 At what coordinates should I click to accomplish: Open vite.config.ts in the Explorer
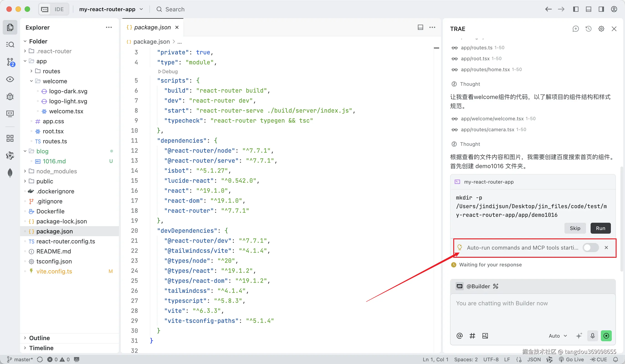pyautogui.click(x=54, y=271)
